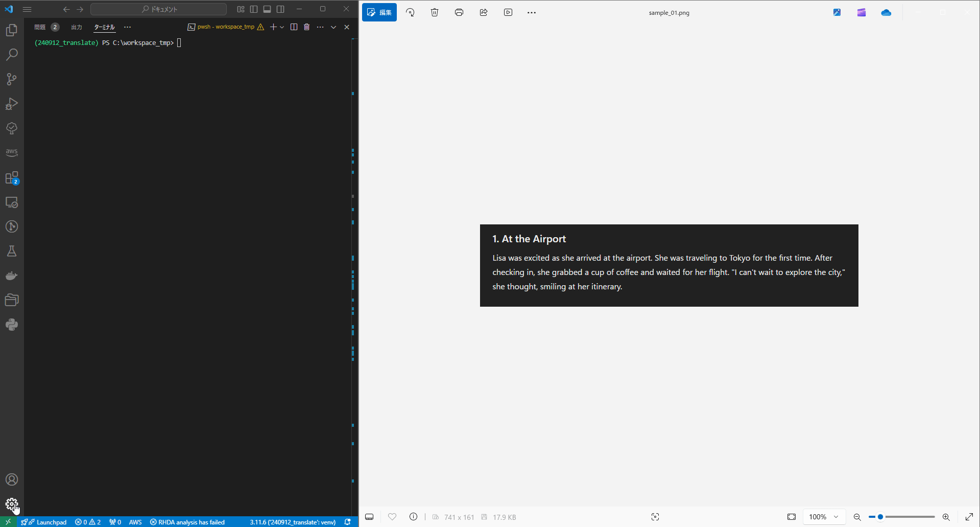Open notifications bell in status bar
The width and height of the screenshot is (980, 527).
pyautogui.click(x=348, y=522)
